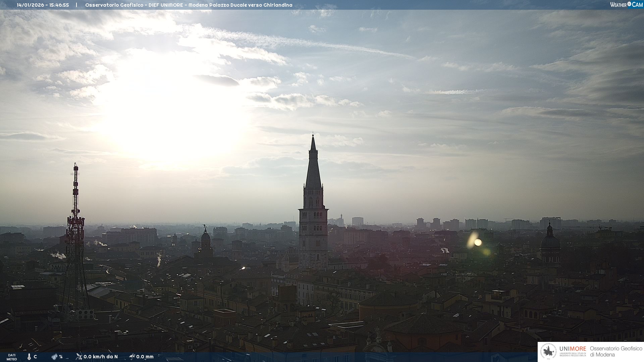Click the Ghirlandina tower spire
This screenshot has height=362, width=644.
313,164
